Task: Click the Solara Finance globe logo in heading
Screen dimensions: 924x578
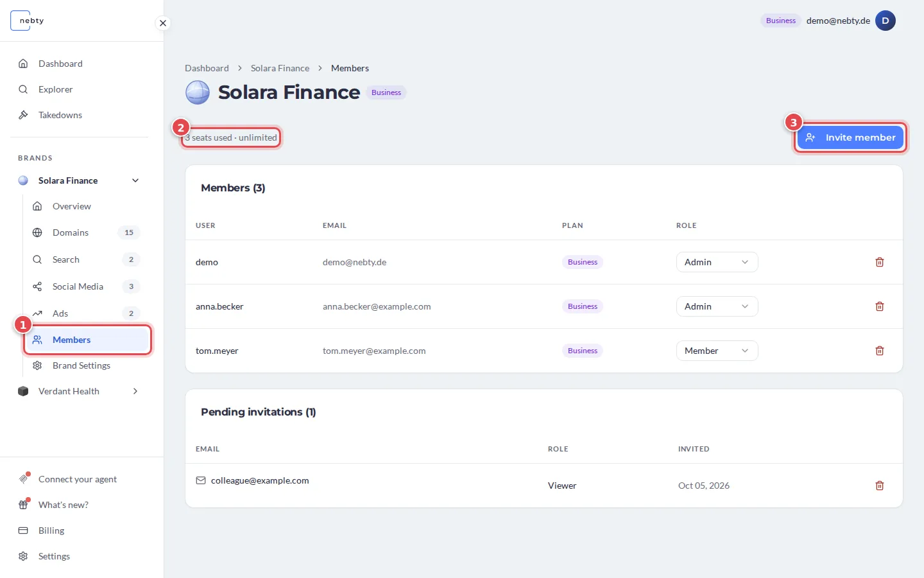Action: 198,92
